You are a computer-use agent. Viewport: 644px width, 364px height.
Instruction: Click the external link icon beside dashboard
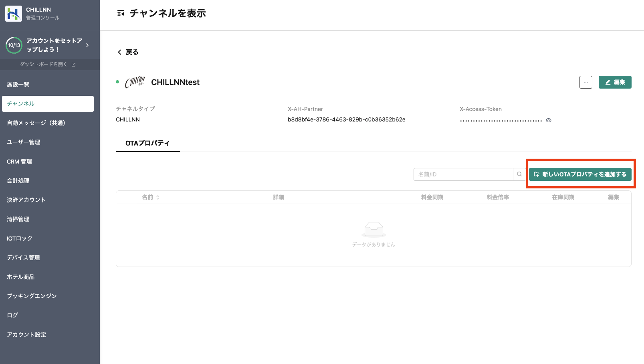73,65
